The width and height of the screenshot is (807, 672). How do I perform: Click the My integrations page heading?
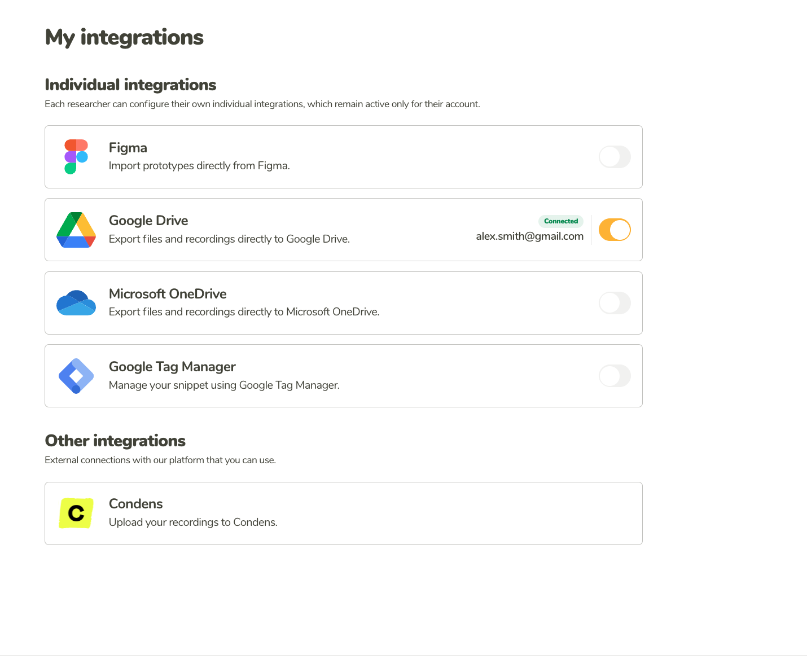[124, 38]
